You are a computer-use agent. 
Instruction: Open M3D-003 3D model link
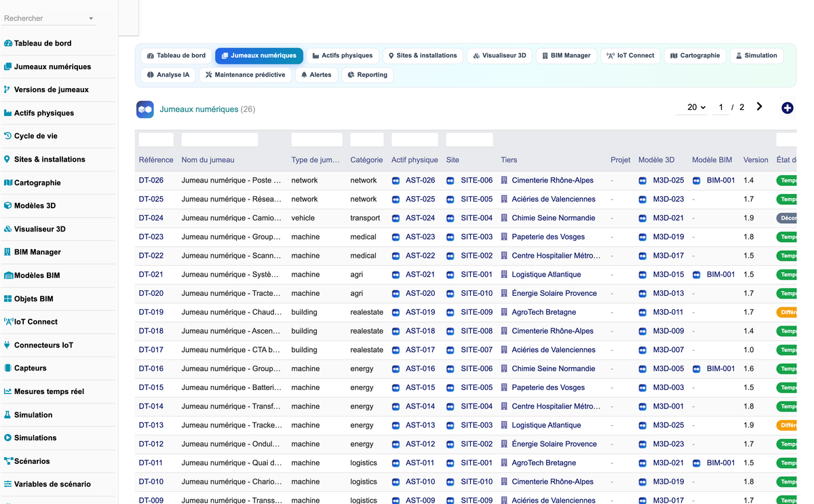668,388
